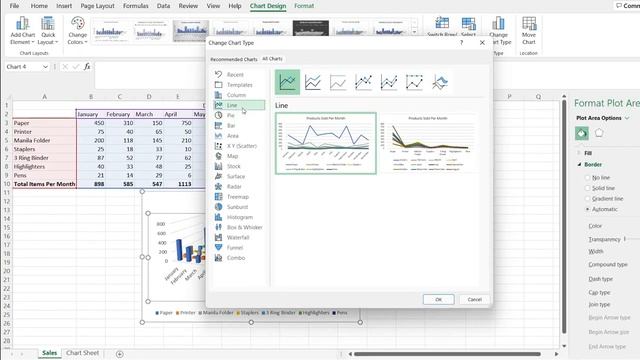
Task: Expand the Fill section
Action: coord(585,153)
